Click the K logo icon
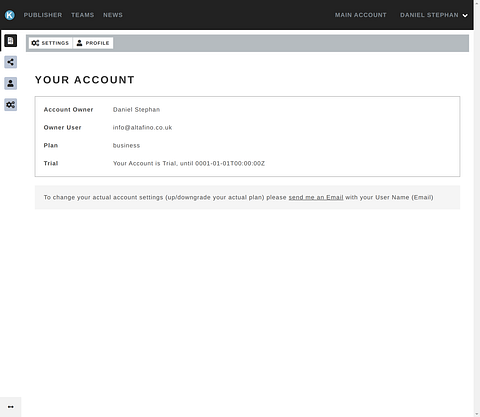The height and width of the screenshot is (417, 480). click(10, 15)
